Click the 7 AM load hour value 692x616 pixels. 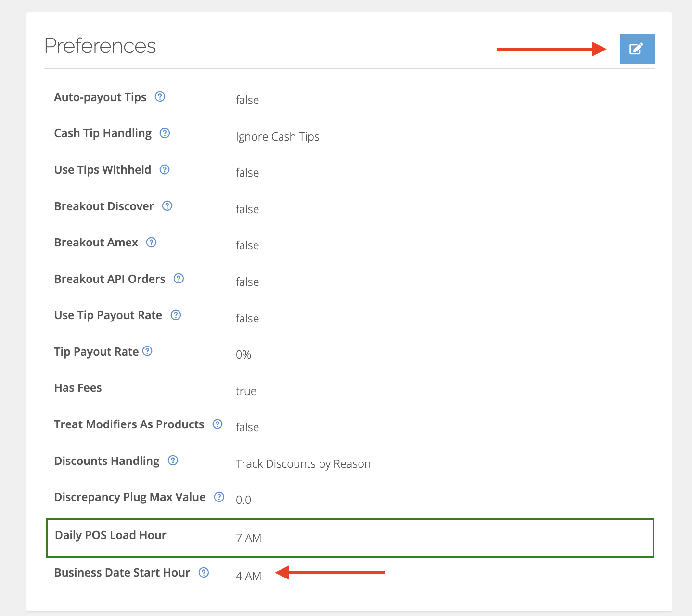[x=248, y=538]
